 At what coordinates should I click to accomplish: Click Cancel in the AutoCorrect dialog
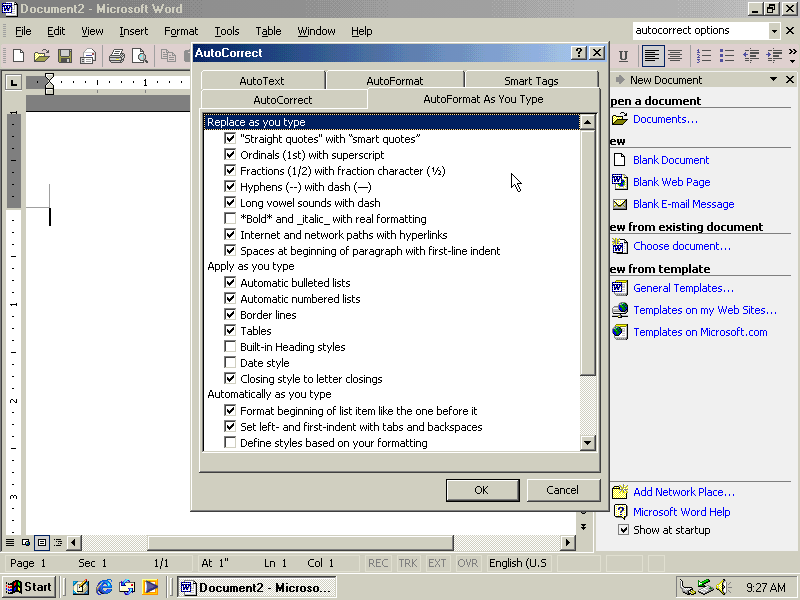563,490
